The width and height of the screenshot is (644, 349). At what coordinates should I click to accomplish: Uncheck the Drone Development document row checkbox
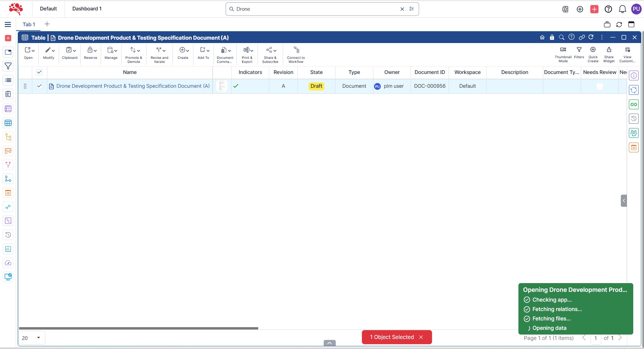39,86
